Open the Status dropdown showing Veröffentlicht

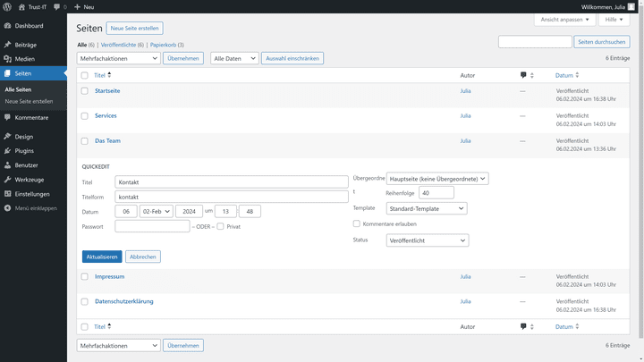pos(428,240)
